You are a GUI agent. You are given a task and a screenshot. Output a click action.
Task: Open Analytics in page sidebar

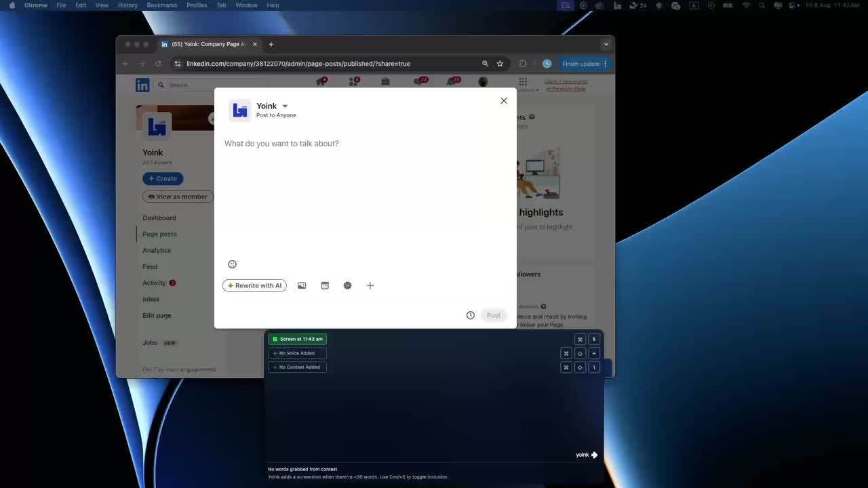157,250
